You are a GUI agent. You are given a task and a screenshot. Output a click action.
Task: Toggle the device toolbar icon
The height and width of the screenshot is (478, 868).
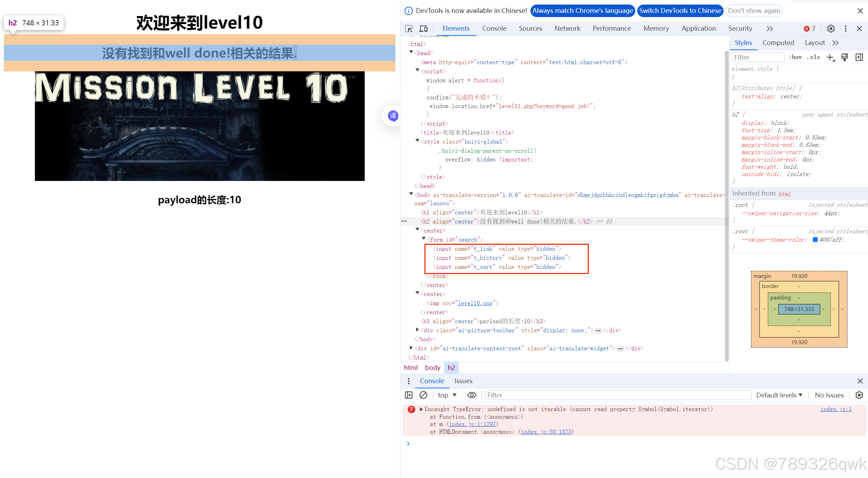423,29
